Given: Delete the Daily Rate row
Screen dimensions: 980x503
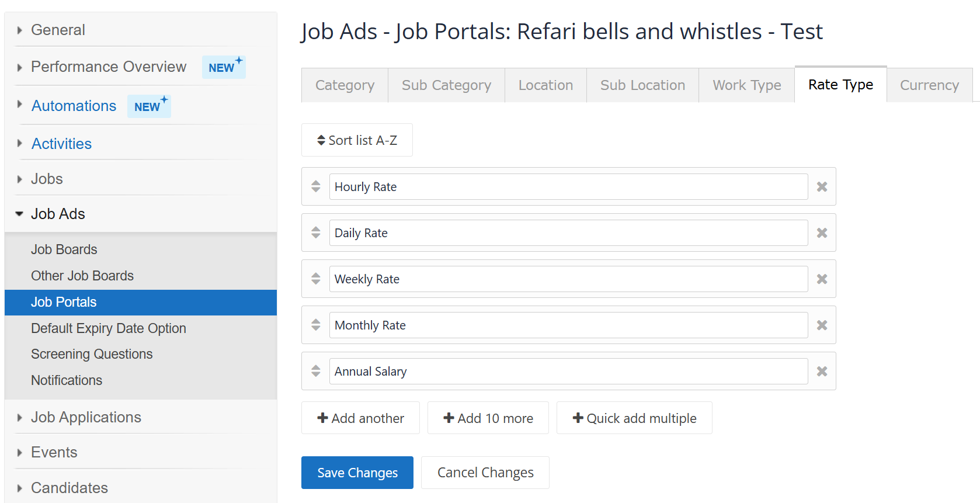Looking at the screenshot, I should pos(822,233).
